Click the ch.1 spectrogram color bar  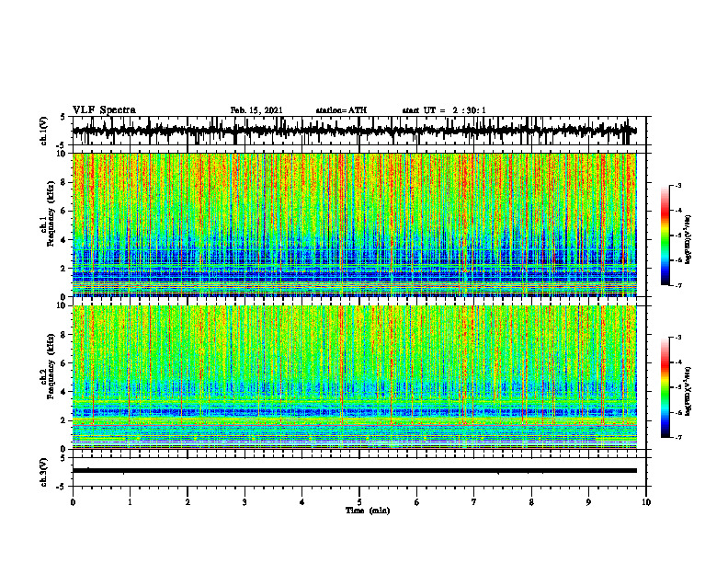[x=665, y=236]
